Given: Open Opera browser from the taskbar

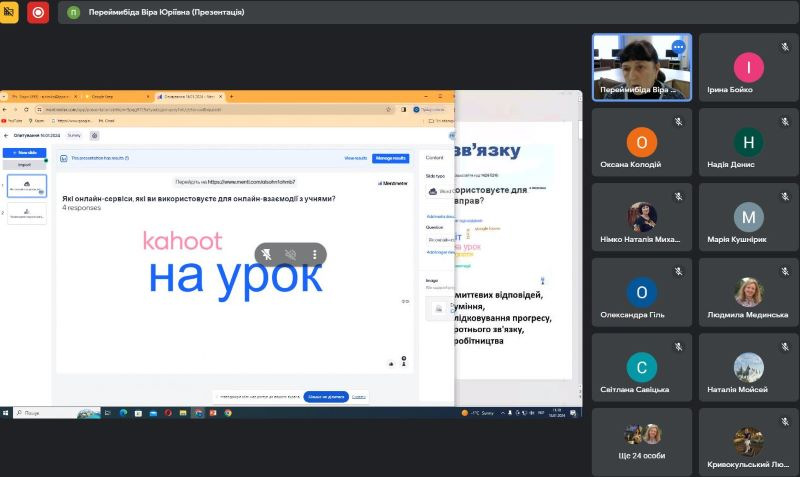Looking at the screenshot, I should 168,413.
